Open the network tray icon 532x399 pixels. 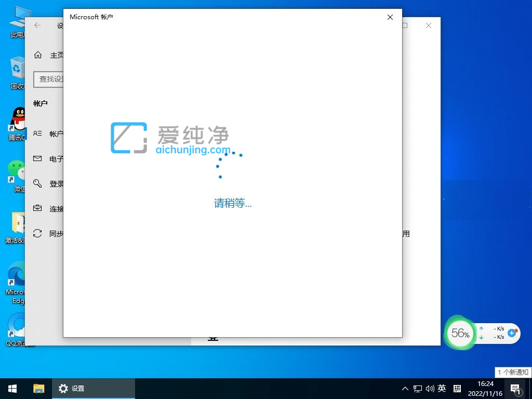[x=418, y=389]
